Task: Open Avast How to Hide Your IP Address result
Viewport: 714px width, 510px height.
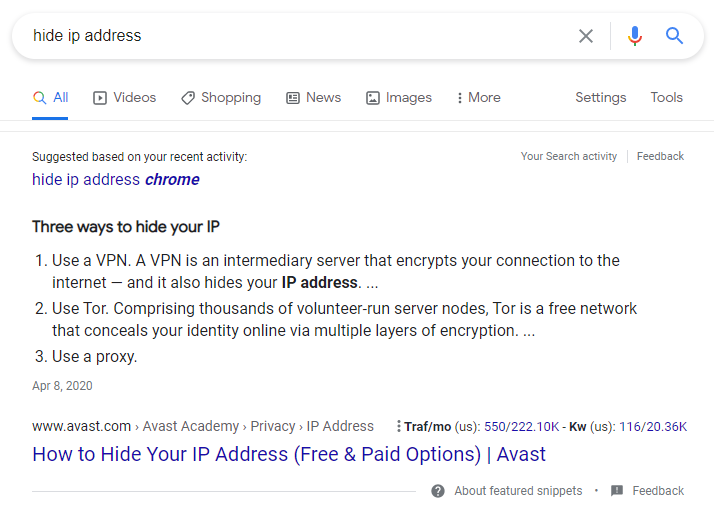Action: (x=289, y=454)
